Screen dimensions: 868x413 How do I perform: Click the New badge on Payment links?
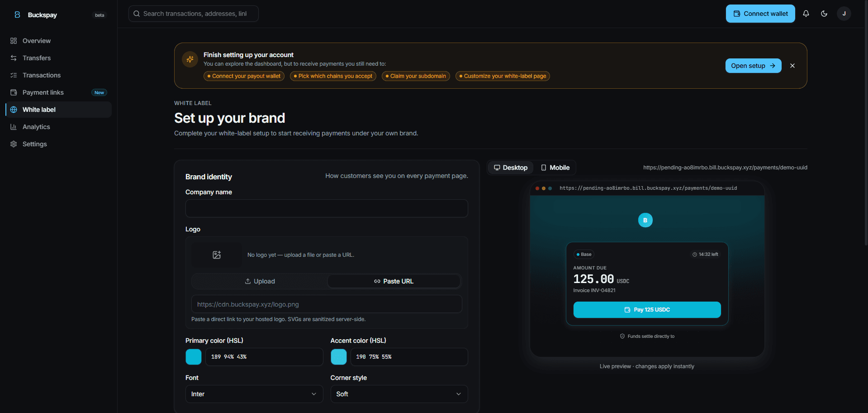click(99, 92)
